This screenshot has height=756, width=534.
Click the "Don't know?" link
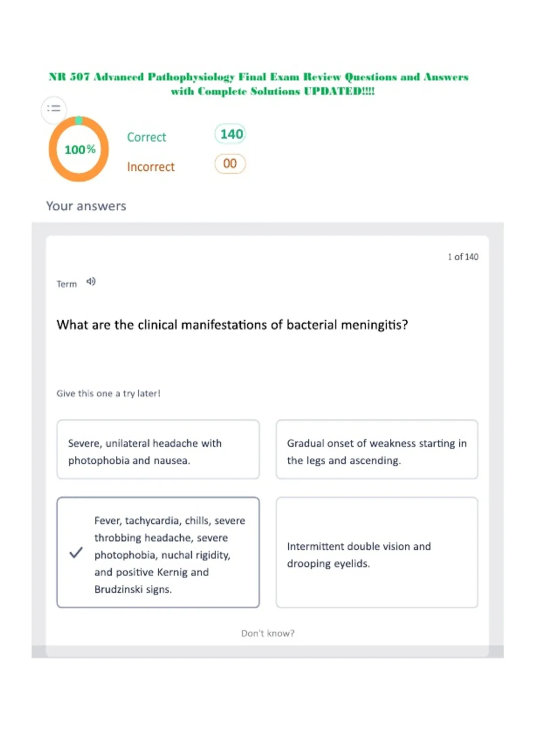click(x=268, y=633)
